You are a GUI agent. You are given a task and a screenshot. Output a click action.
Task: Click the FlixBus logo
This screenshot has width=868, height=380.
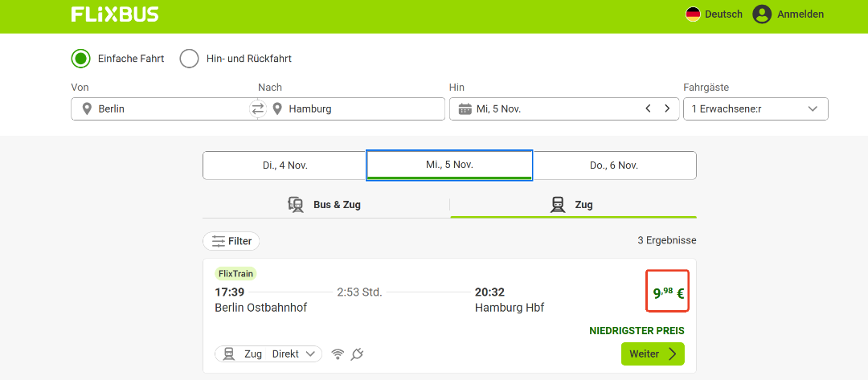115,14
